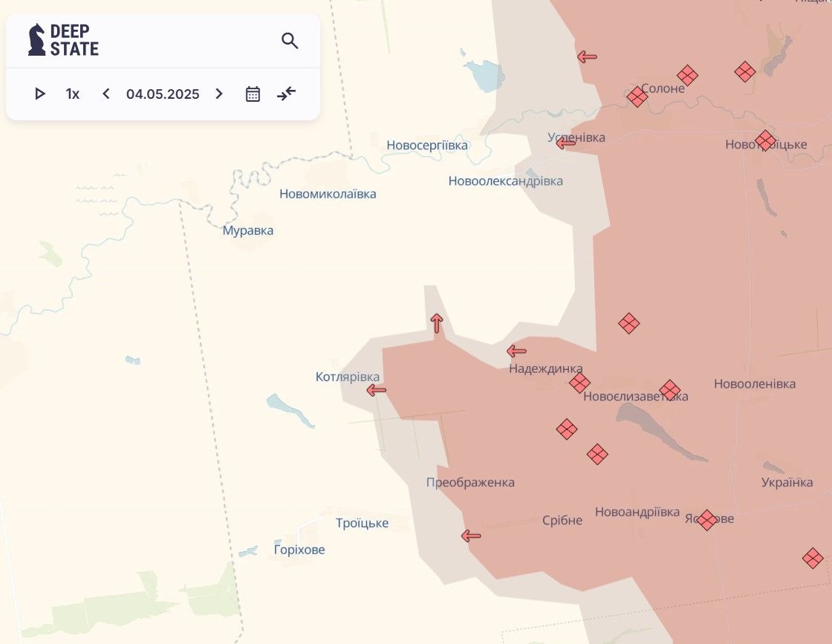This screenshot has width=832, height=644.
Task: Click the compare arrows icon
Action: 287,94
